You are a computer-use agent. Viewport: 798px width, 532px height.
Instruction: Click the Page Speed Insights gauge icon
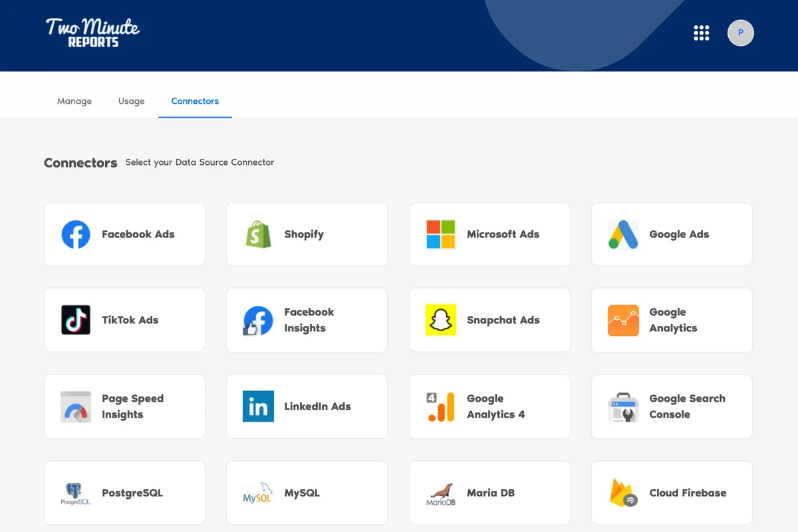76,406
